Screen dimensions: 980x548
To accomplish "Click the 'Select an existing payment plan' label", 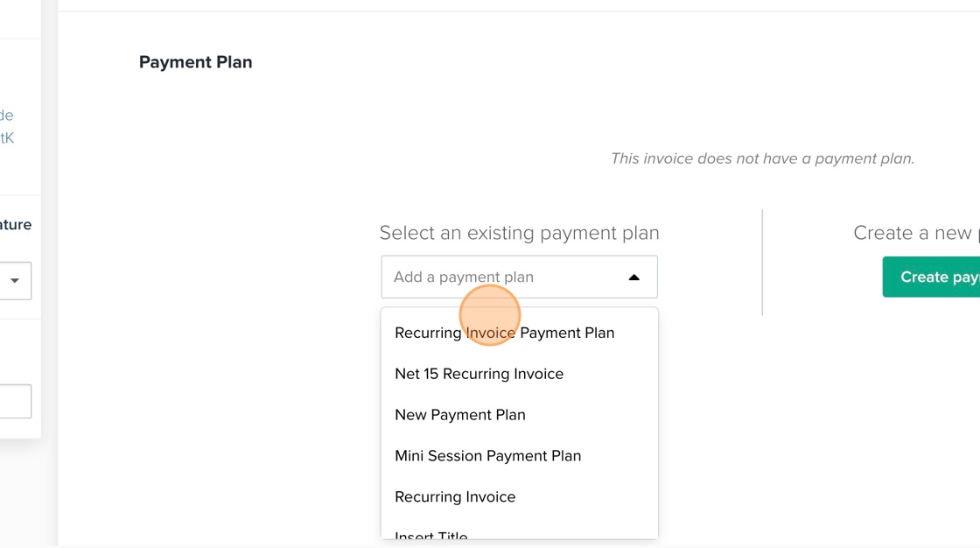I will click(x=520, y=233).
